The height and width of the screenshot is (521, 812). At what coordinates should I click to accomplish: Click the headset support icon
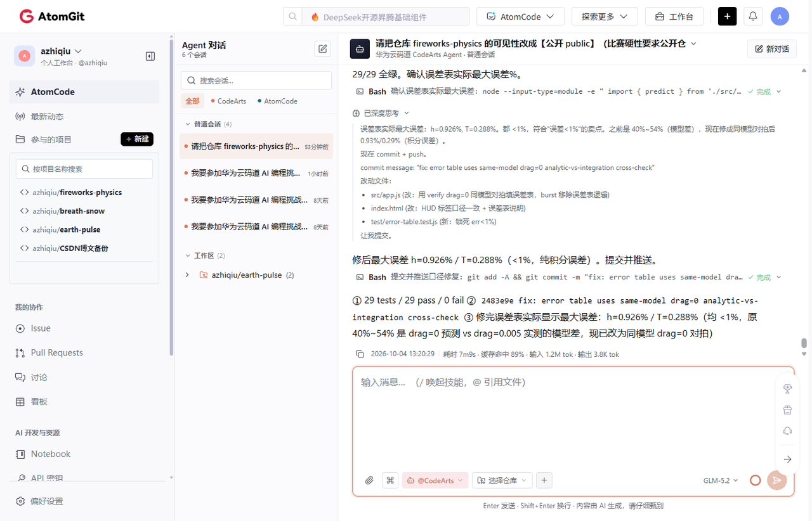[787, 431]
